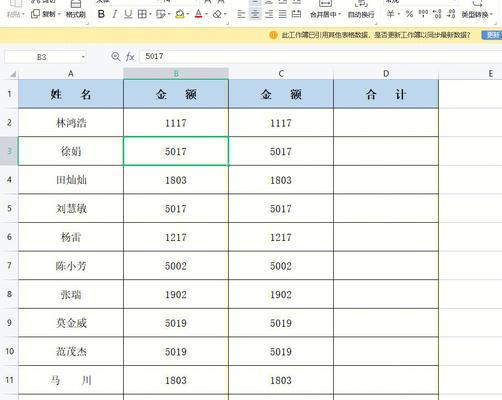Open the fill color dropdown arrow
502x400 pixels.
click(x=188, y=15)
